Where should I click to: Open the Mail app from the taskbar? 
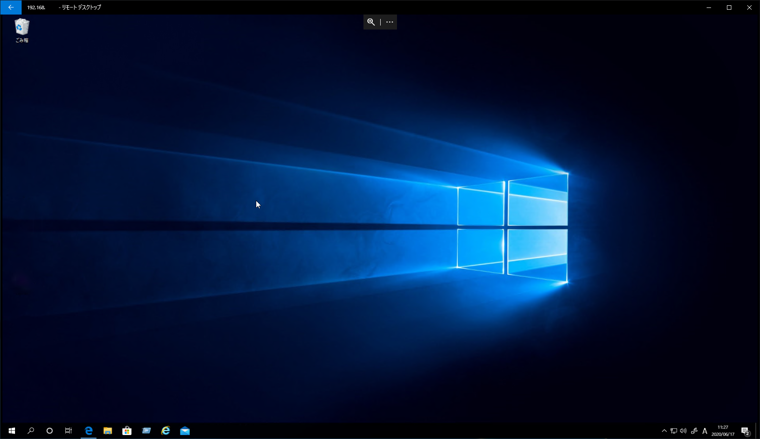coord(185,431)
